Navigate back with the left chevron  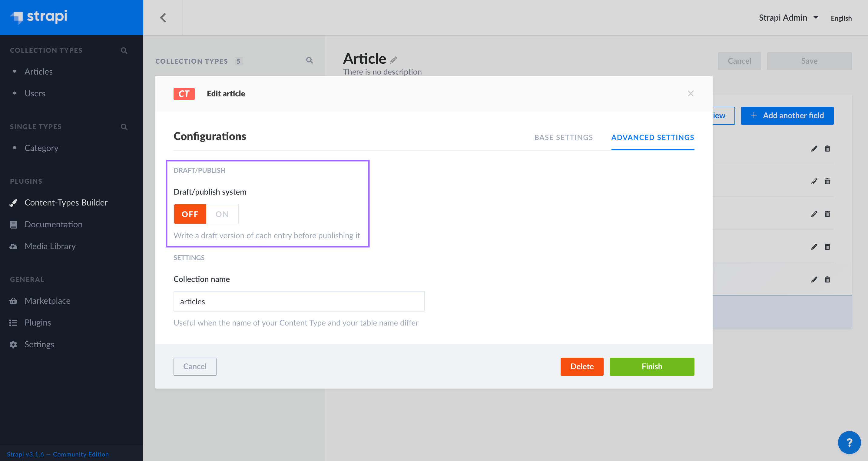163,17
